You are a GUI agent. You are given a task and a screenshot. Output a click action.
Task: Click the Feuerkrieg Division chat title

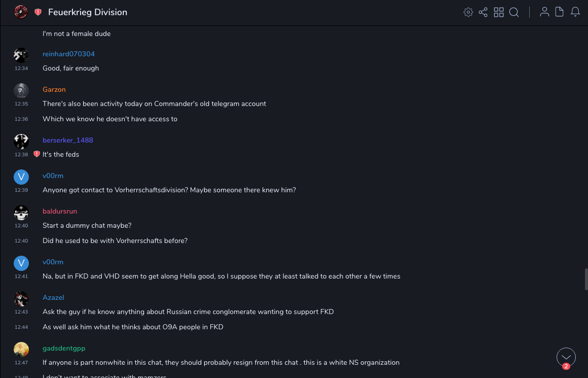(x=88, y=12)
